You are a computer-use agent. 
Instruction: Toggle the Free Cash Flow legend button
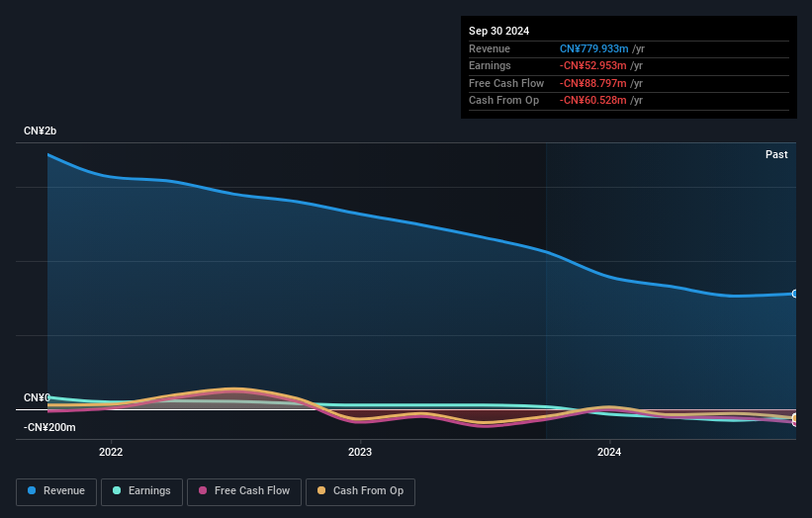[244, 491]
